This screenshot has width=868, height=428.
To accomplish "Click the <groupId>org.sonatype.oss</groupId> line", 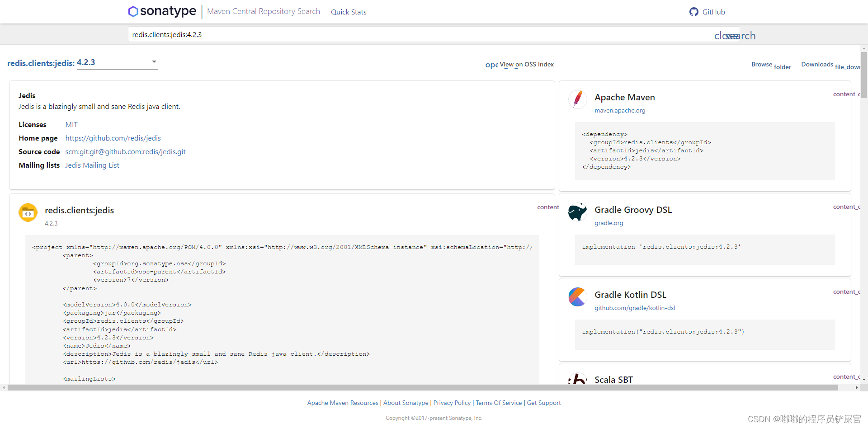I will click(x=159, y=263).
